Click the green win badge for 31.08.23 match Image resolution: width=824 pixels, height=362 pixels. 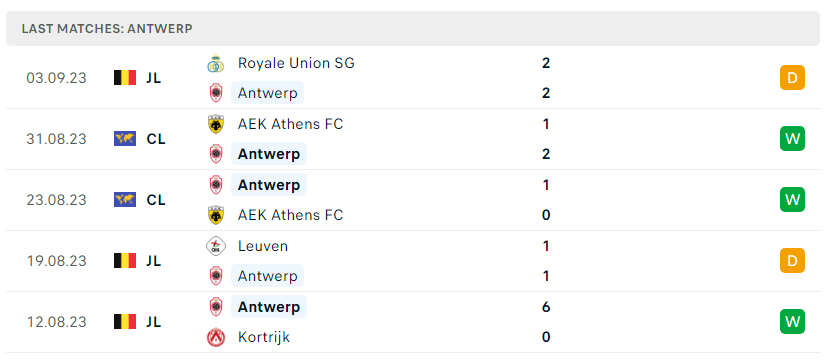pyautogui.click(x=792, y=139)
